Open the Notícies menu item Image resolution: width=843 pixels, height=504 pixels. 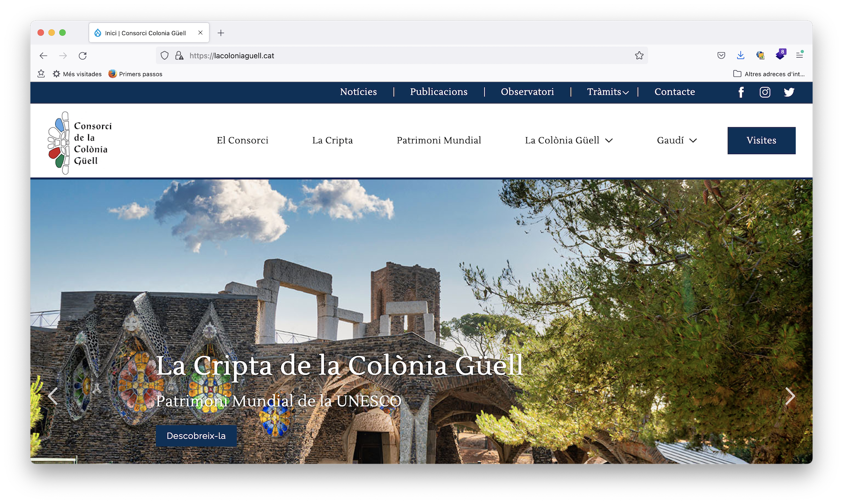click(x=358, y=92)
